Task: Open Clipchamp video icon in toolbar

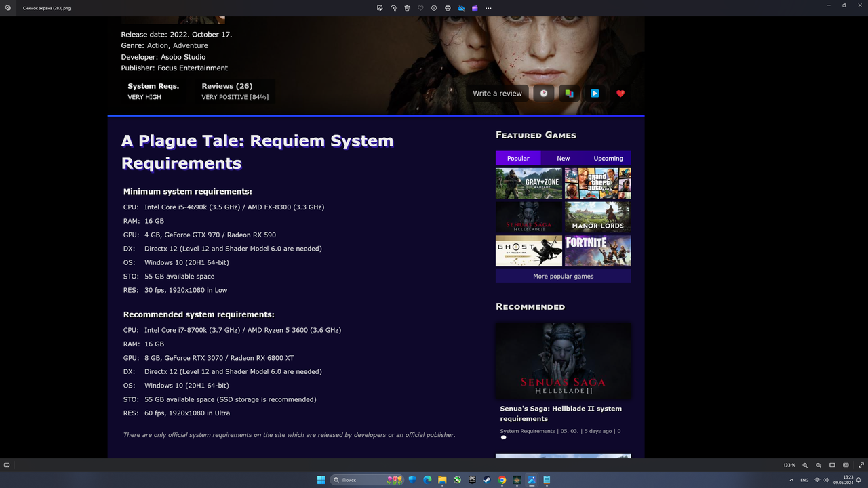Action: point(475,8)
